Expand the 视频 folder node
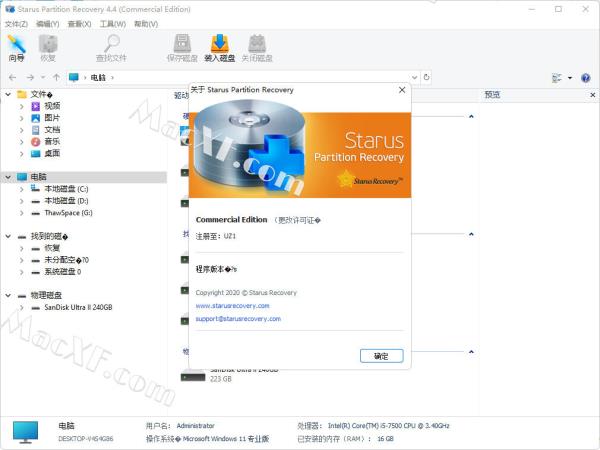The width and height of the screenshot is (600, 450). pos(22,106)
